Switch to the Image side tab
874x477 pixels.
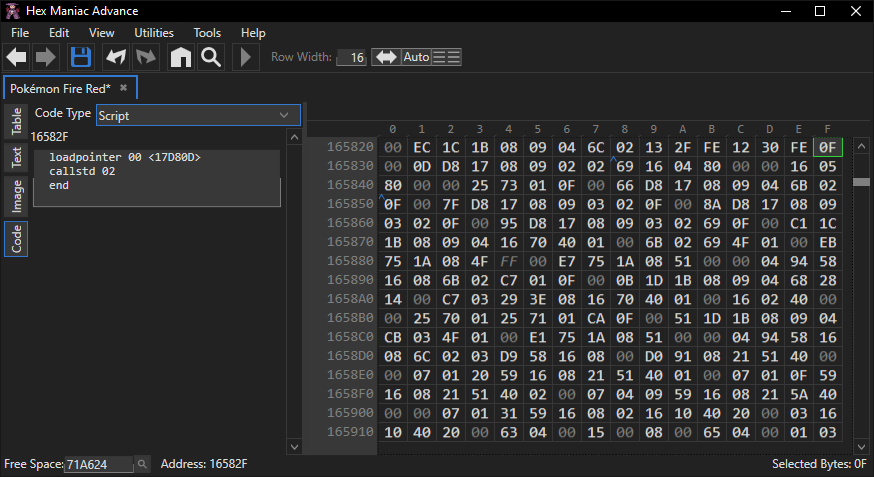(17, 196)
